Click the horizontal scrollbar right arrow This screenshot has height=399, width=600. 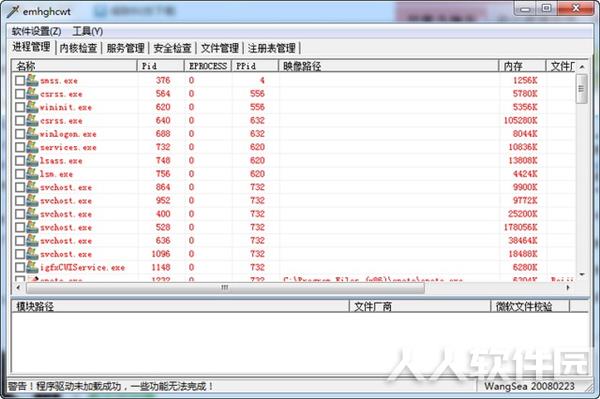(x=568, y=287)
